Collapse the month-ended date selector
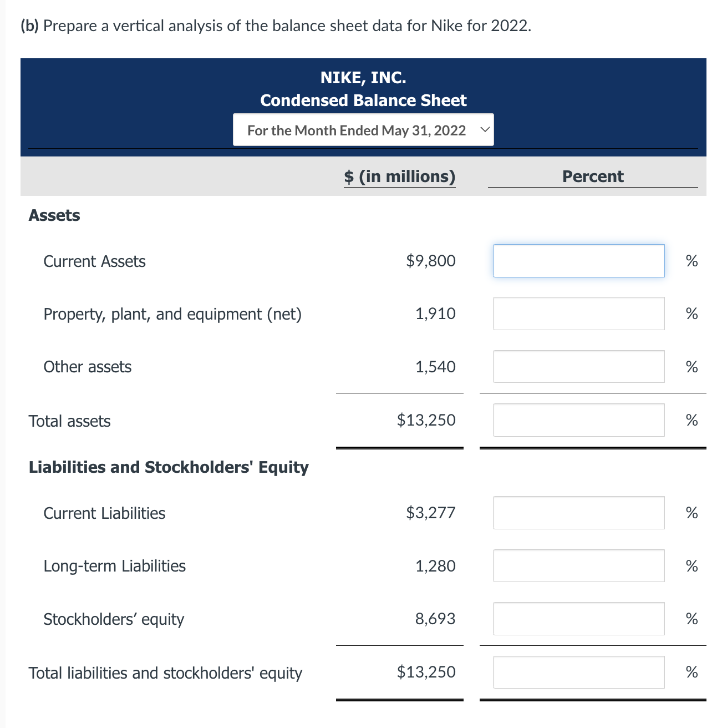This screenshot has height=728, width=722. [x=484, y=129]
